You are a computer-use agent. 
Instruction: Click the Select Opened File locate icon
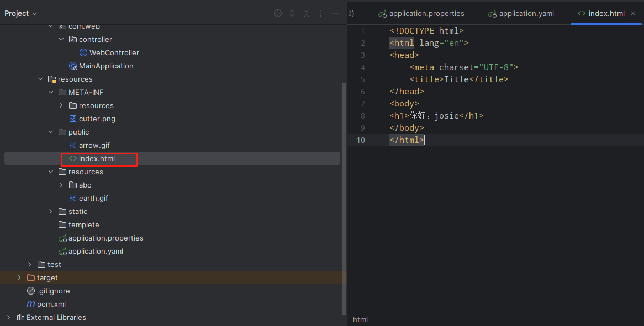click(x=278, y=14)
